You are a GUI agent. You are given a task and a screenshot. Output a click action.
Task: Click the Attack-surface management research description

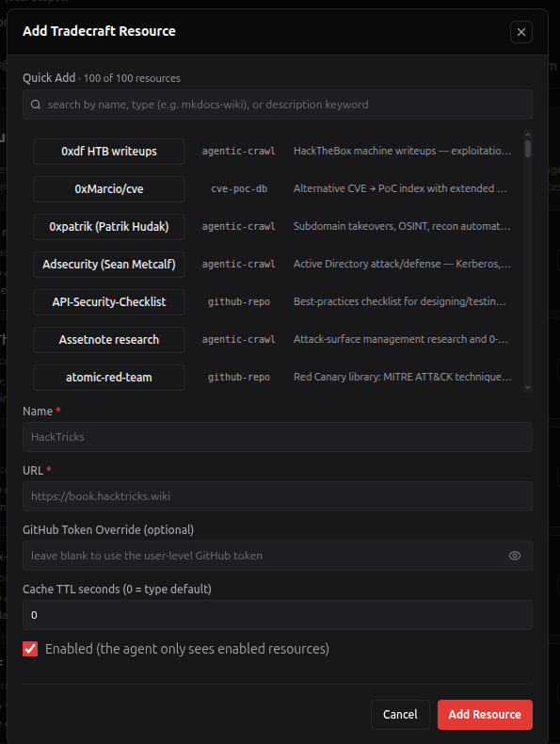click(401, 339)
